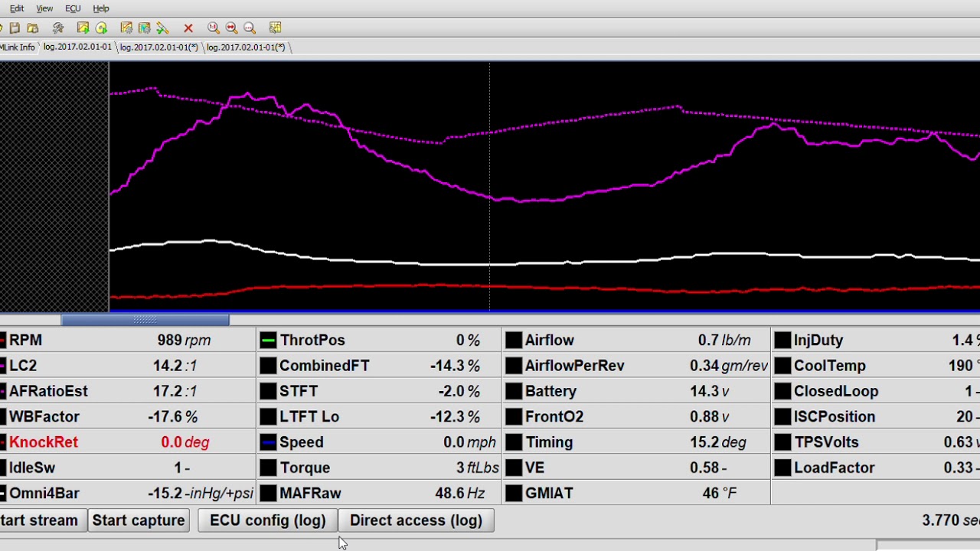This screenshot has height=551, width=980.
Task: Click the save (floppy disk) toolbar icon
Action: click(x=15, y=28)
